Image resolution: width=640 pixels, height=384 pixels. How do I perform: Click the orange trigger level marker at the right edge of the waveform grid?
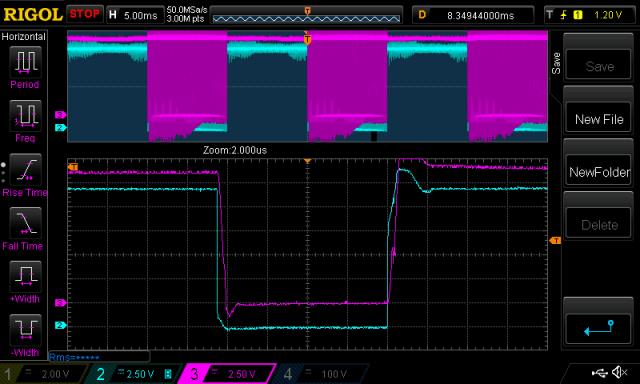[x=555, y=241]
